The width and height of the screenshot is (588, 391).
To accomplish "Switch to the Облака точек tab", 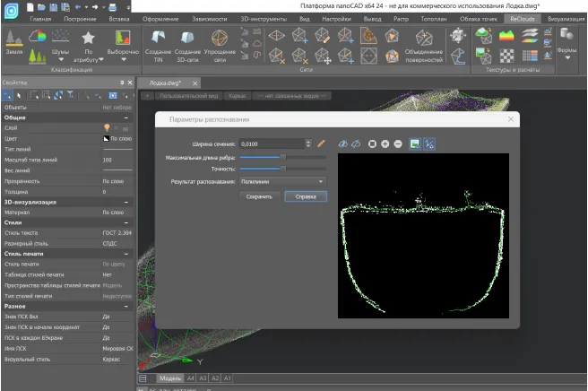I will [478, 18].
